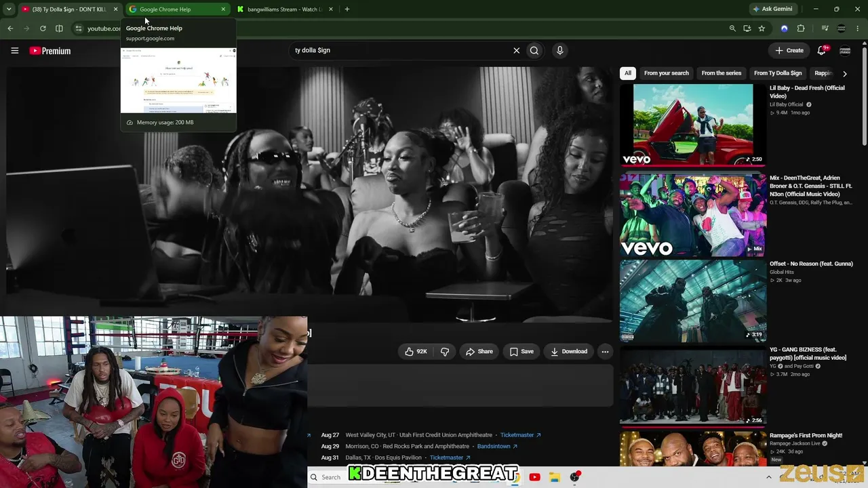Open Bandsintown link for Morrison, CO
This screenshot has height=488, width=868.
[497, 447]
